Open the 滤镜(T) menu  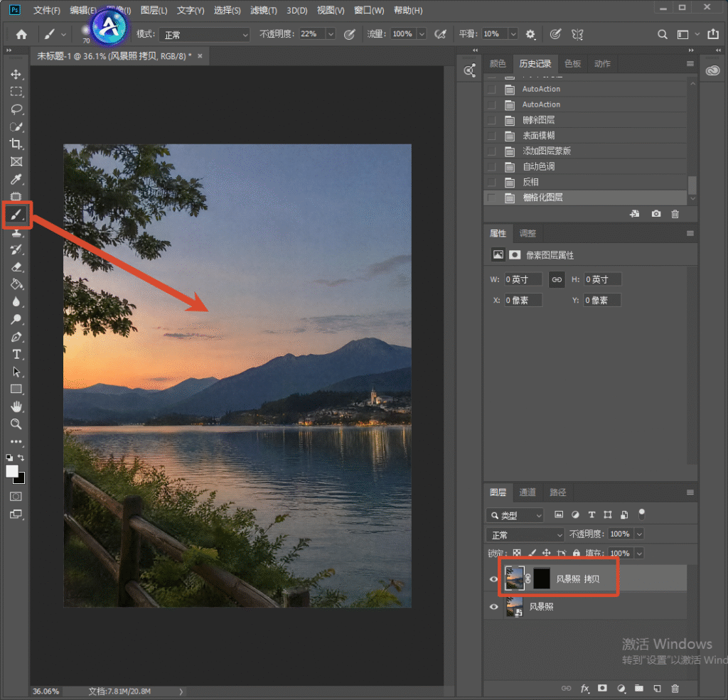(263, 10)
